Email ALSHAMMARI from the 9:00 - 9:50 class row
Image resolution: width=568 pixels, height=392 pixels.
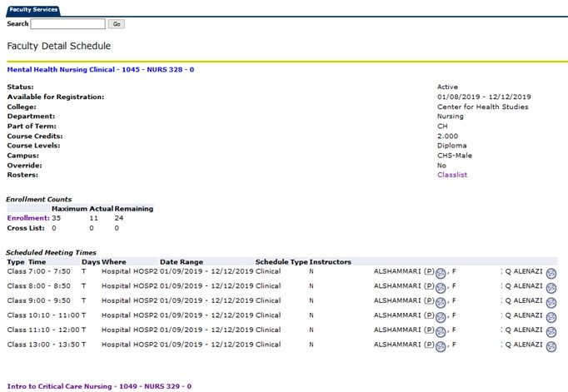pyautogui.click(x=441, y=303)
